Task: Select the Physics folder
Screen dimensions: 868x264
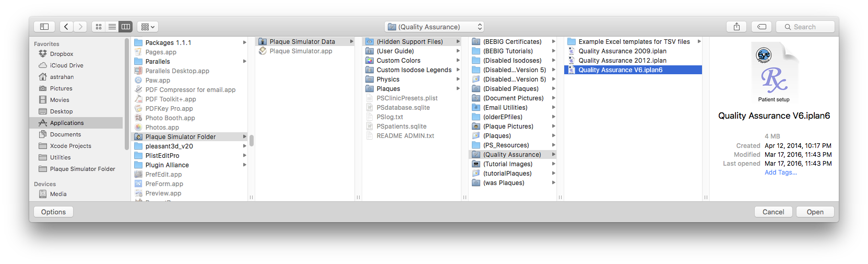Action: [388, 79]
